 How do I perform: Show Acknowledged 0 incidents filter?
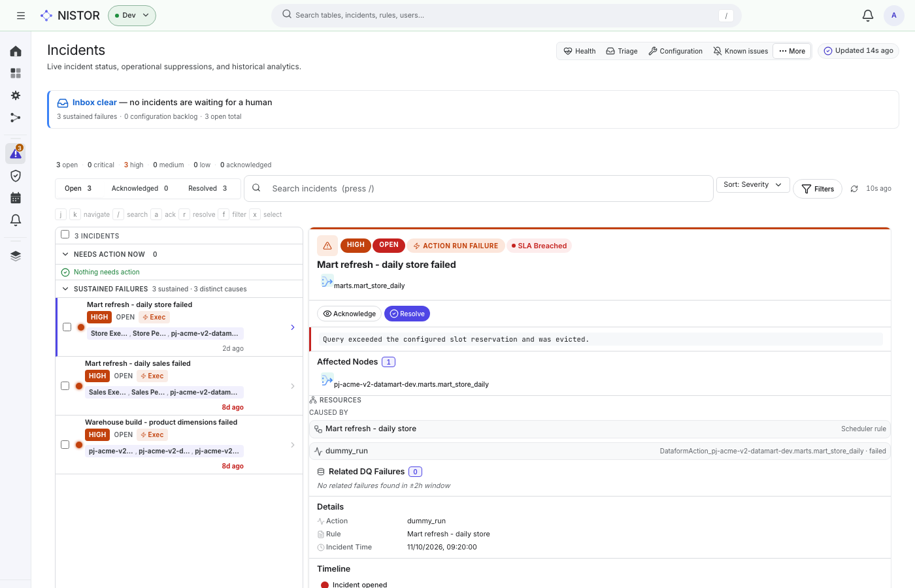pos(140,188)
